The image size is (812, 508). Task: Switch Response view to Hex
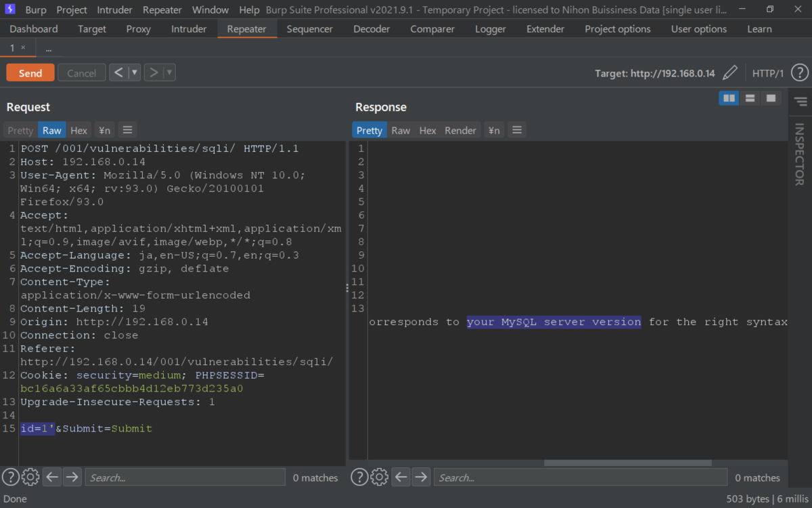point(428,130)
